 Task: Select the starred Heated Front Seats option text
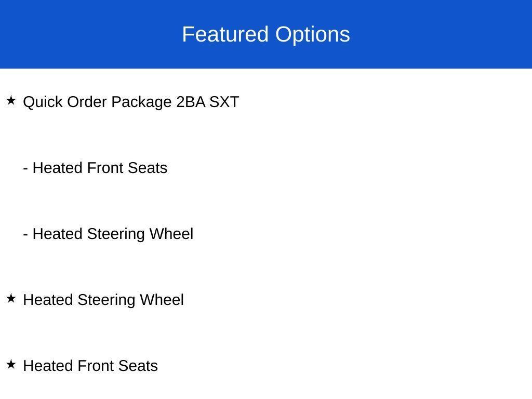[90, 366]
